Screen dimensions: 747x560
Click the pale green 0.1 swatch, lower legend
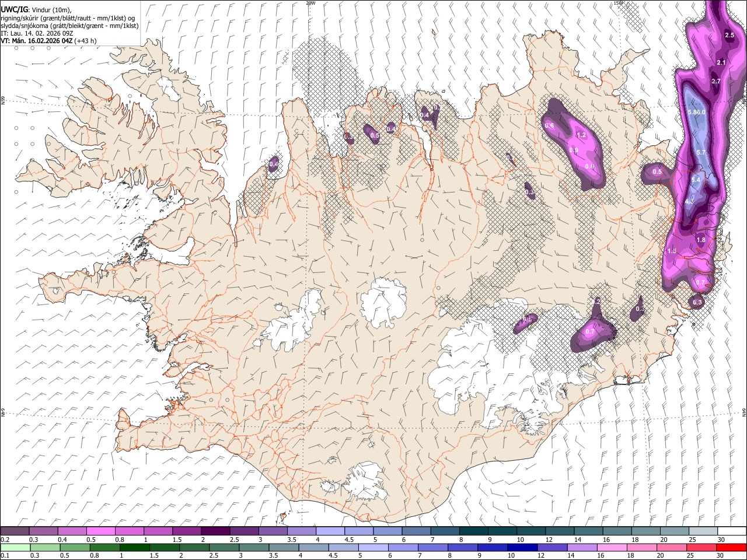tap(15, 547)
